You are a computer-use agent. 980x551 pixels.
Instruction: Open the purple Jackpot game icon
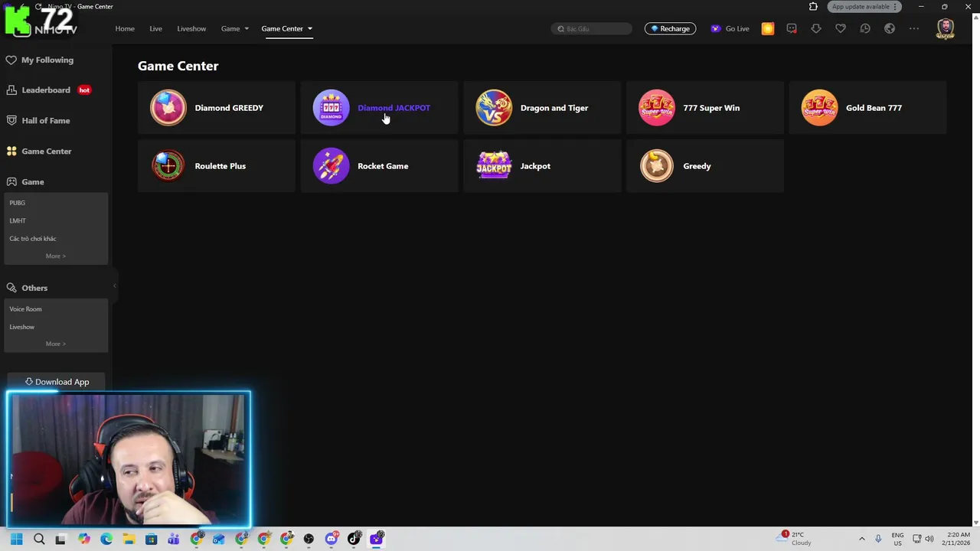pos(494,166)
